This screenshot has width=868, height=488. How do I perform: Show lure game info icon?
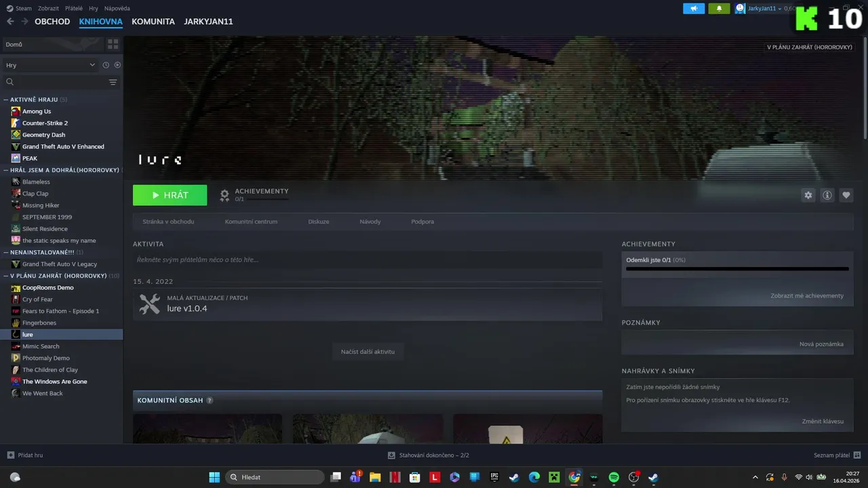(x=827, y=195)
